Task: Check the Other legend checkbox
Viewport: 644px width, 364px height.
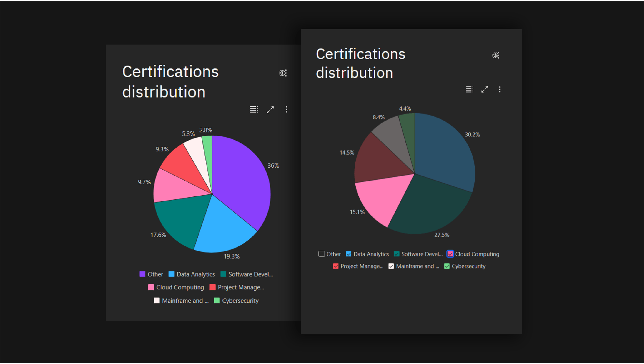Action: point(321,254)
